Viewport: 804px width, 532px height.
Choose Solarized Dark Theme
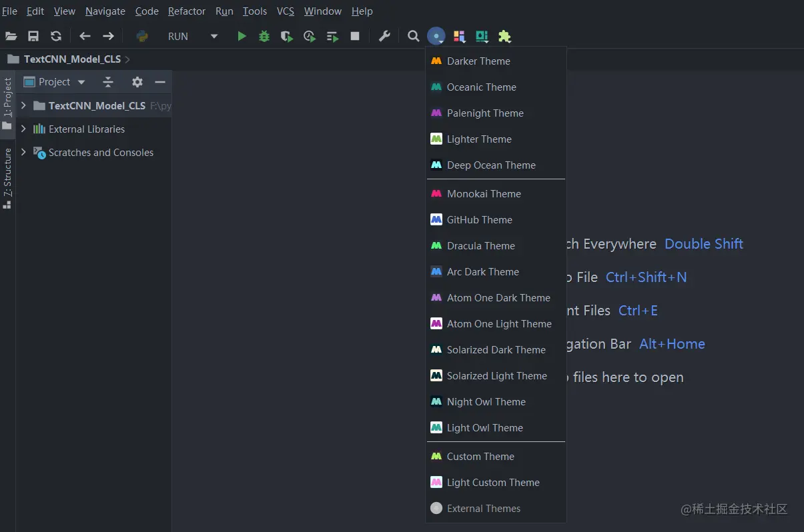[x=496, y=350]
